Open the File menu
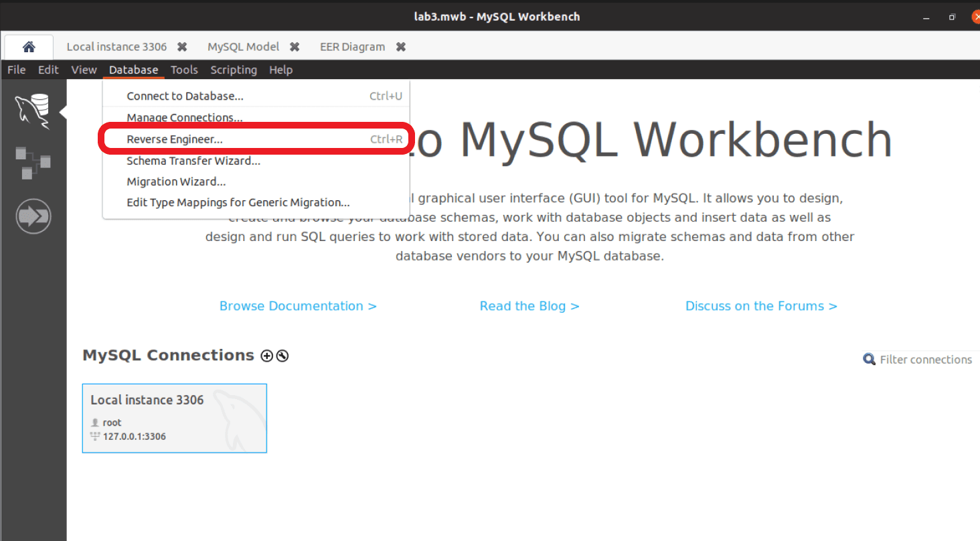Viewport: 980px width, 541px height. [17, 70]
